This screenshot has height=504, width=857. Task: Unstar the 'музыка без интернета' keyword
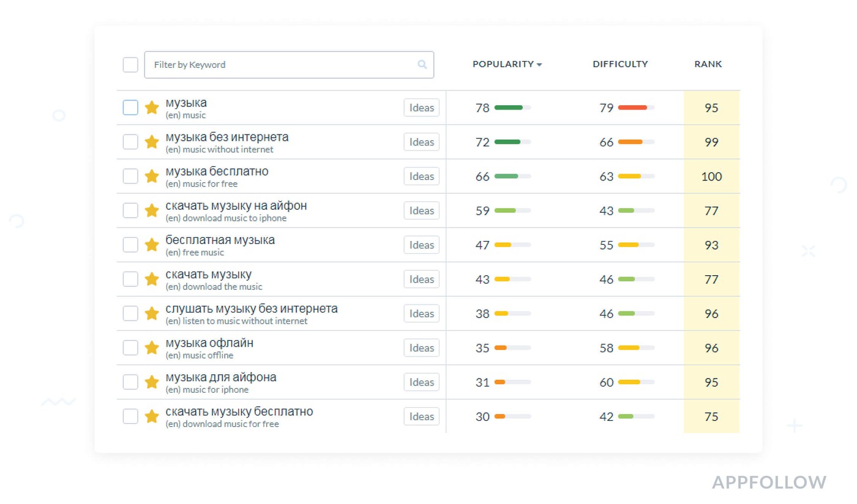click(x=152, y=142)
